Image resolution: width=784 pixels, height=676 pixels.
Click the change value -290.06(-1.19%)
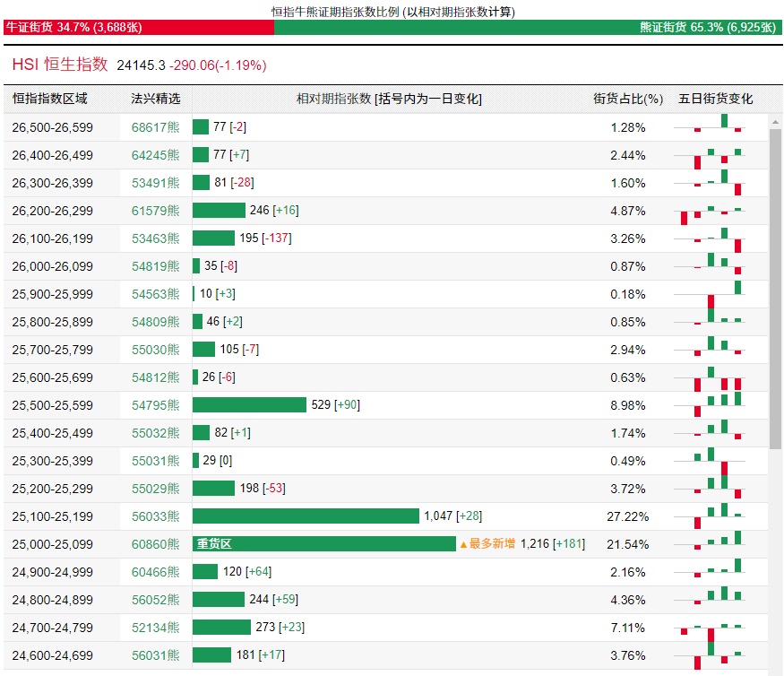point(218,65)
